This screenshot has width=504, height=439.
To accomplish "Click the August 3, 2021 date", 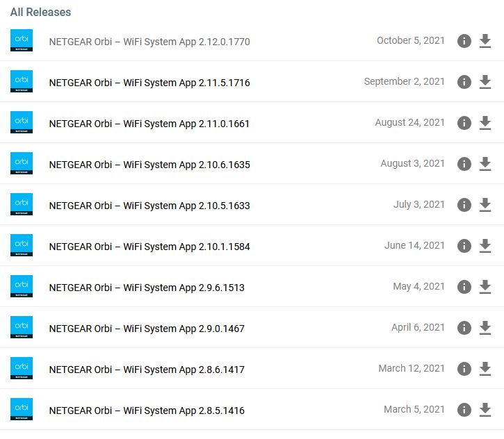I will (x=413, y=163).
